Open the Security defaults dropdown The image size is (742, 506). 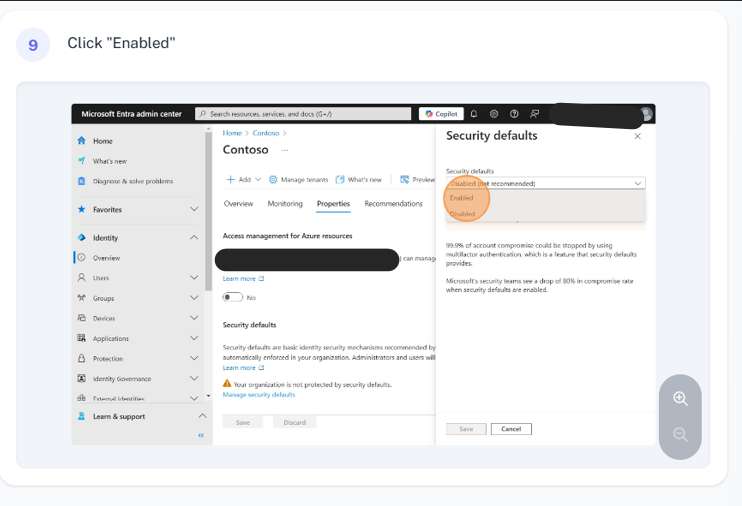pos(546,183)
